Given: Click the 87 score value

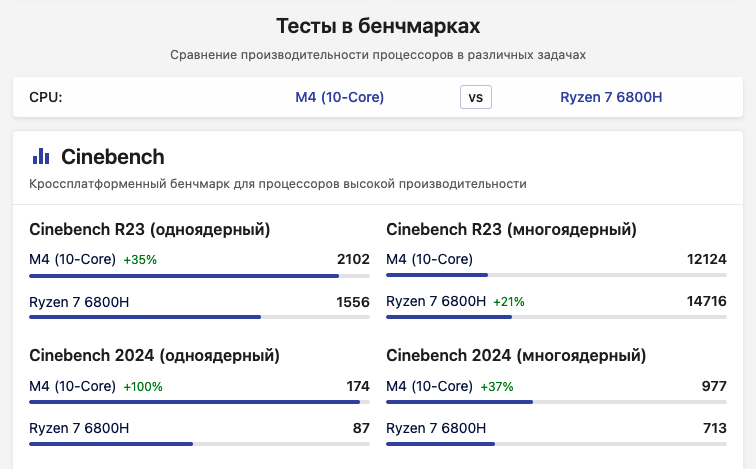Looking at the screenshot, I should click(x=361, y=428).
